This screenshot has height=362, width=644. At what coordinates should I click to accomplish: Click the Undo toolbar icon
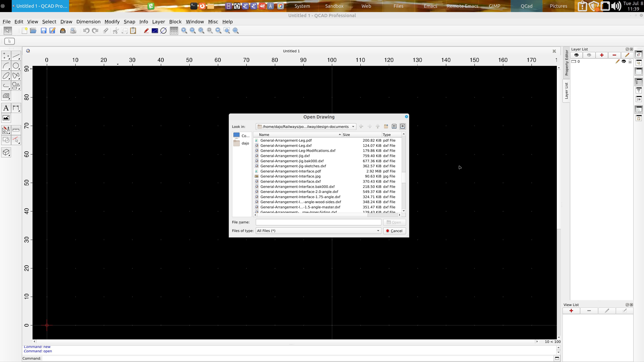point(86,31)
